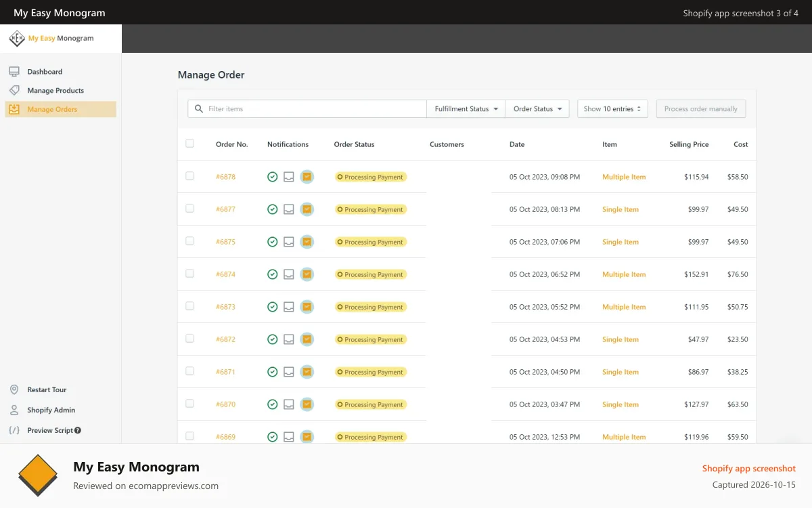This screenshot has width=812, height=508.
Task: Open Shopify Admin from the sidebar
Action: (x=51, y=410)
